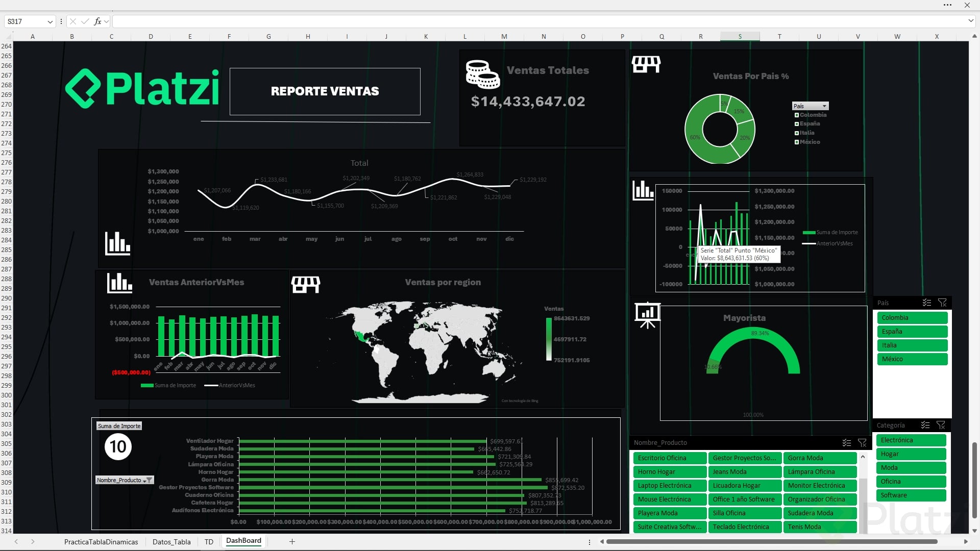Click store icon beside Ventas por region

point(305,284)
